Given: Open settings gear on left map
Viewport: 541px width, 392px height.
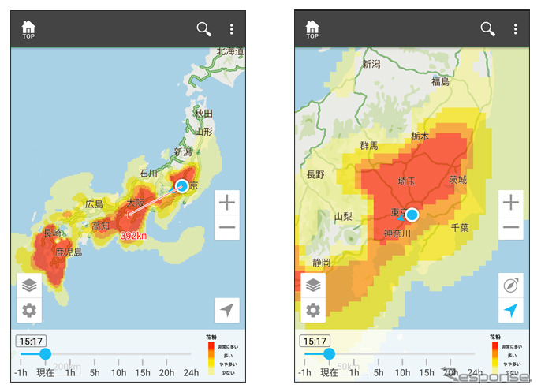Looking at the screenshot, I should tap(29, 310).
